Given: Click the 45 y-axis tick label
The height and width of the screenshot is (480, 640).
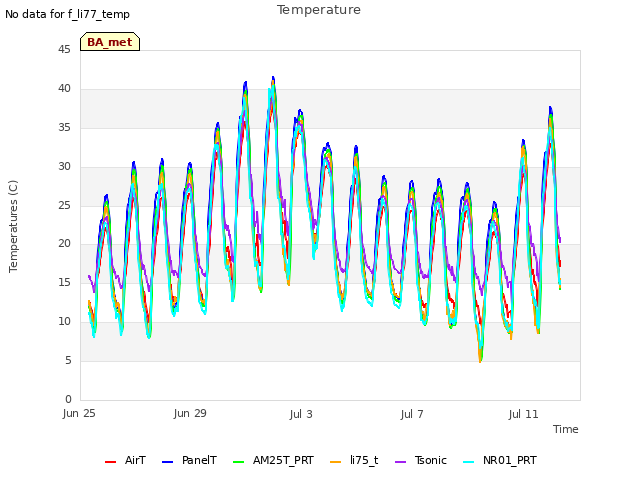Looking at the screenshot, I should tap(64, 49).
